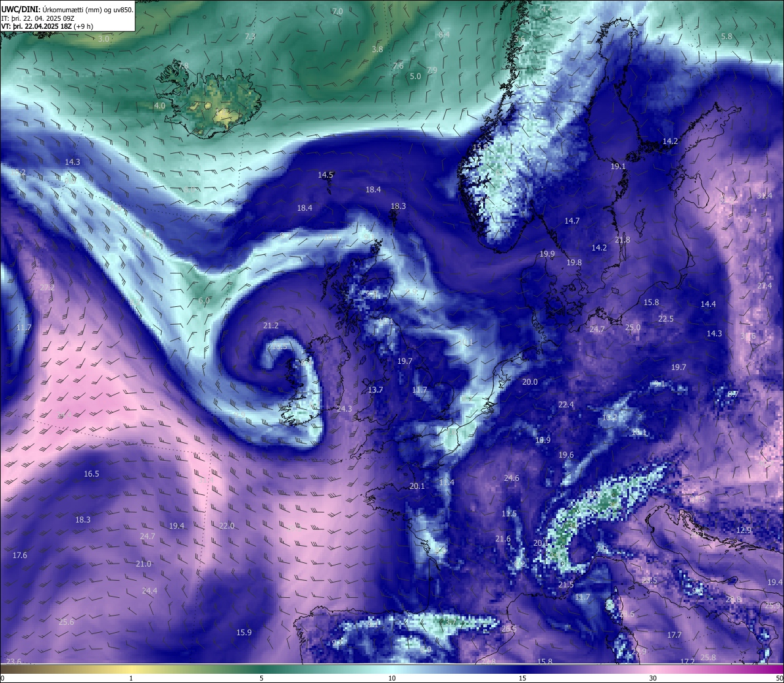Select the 'IT: þri. 22. 04. 2025 09Z' line
This screenshot has width=784, height=683.
point(38,18)
